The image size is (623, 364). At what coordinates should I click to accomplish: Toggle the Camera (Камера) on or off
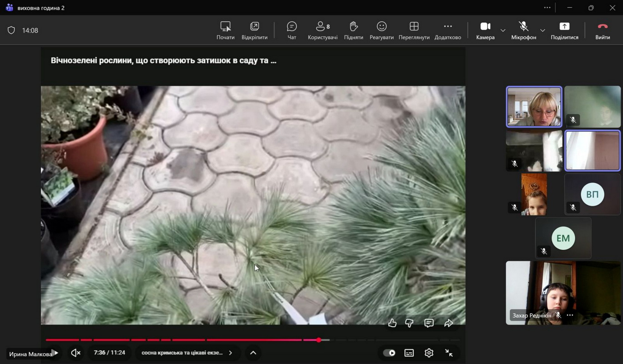coord(485,30)
